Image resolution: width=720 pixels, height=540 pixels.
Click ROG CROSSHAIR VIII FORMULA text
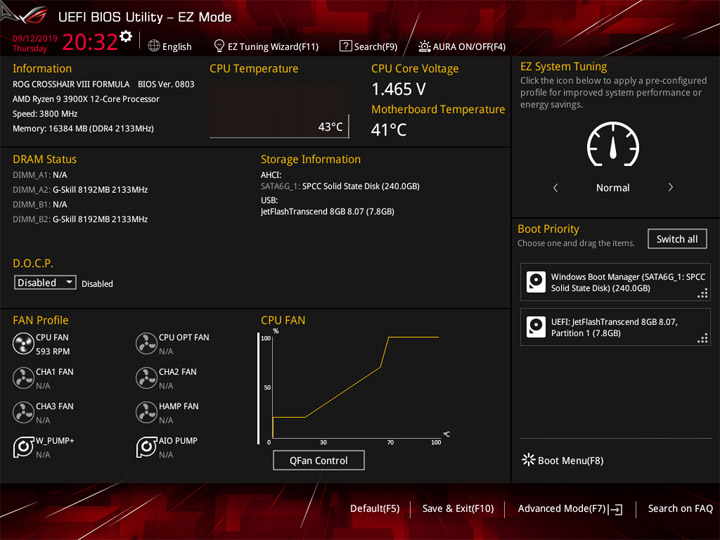click(71, 84)
